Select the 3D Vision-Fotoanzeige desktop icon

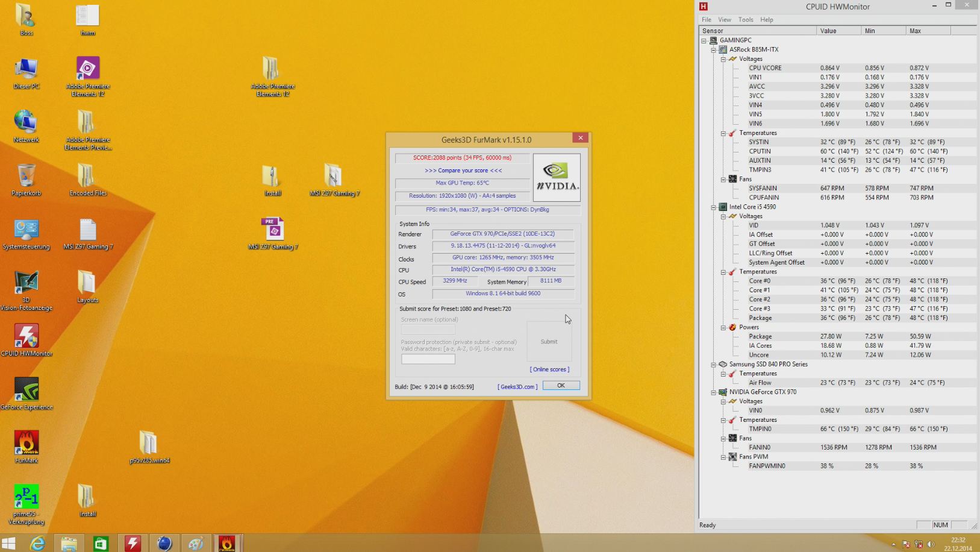27,290
